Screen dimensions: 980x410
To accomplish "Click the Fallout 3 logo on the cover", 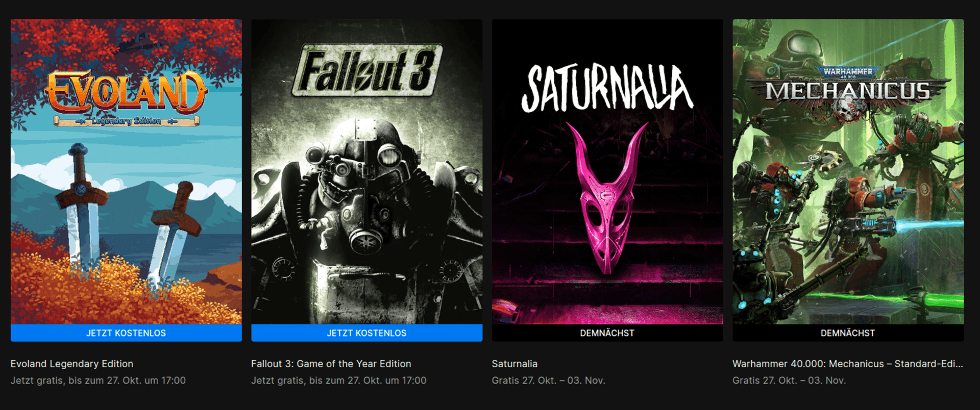I will 366,70.
